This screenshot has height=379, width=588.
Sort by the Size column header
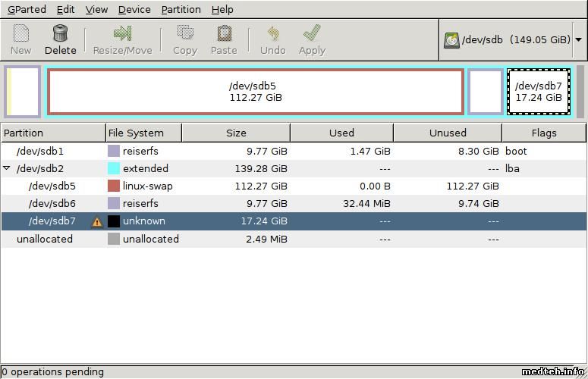click(236, 133)
